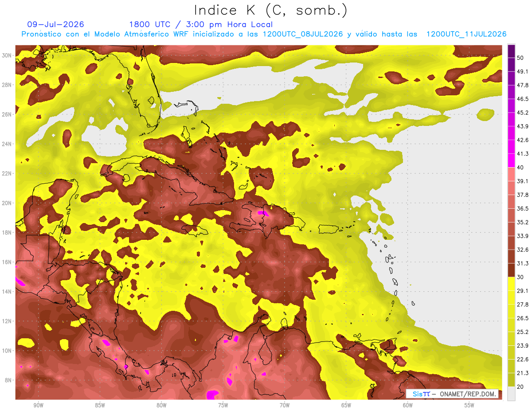Click the colorbar value 32.6

522,250
